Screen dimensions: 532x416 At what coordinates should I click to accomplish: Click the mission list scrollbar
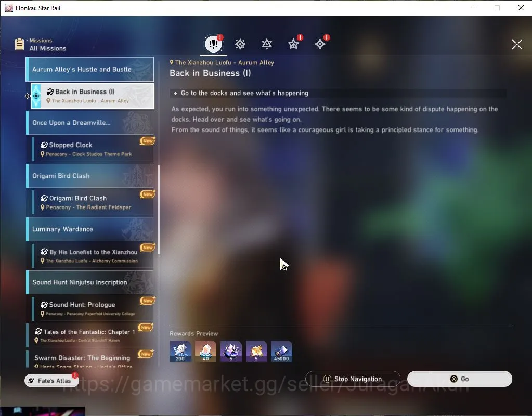159,210
